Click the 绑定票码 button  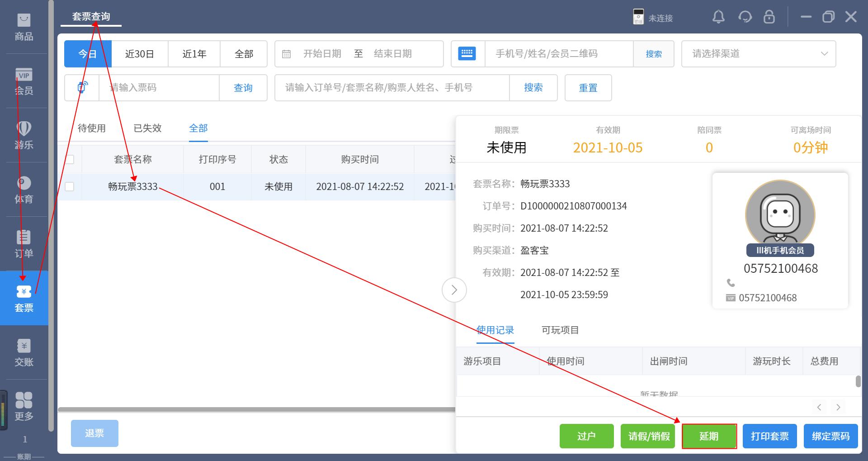pyautogui.click(x=830, y=436)
